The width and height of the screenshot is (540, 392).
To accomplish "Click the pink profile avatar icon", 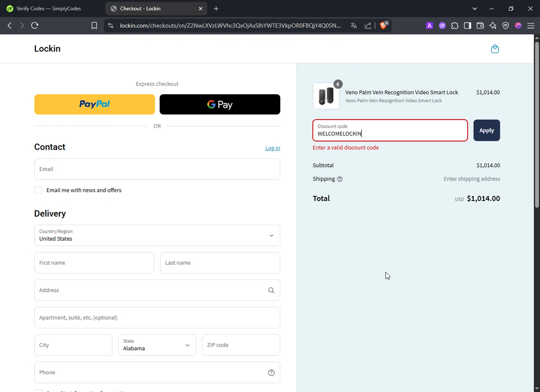I will [518, 26].
